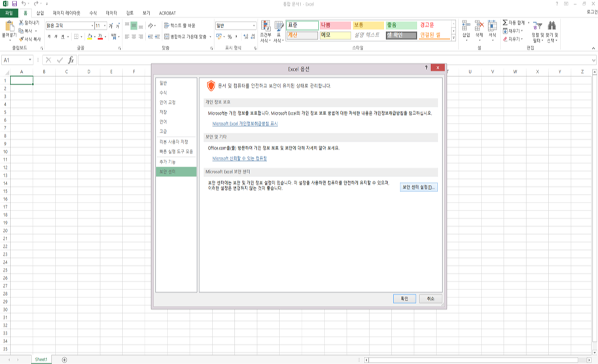Click the Wrap Text (텍스트 줄 바꿈) icon
This screenshot has width=598, height=364.
click(167, 25)
